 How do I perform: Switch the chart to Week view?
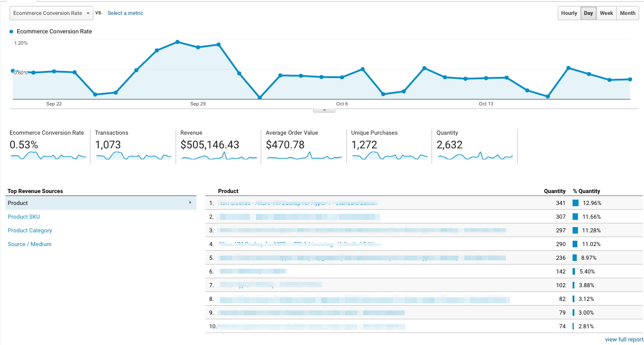(x=607, y=13)
